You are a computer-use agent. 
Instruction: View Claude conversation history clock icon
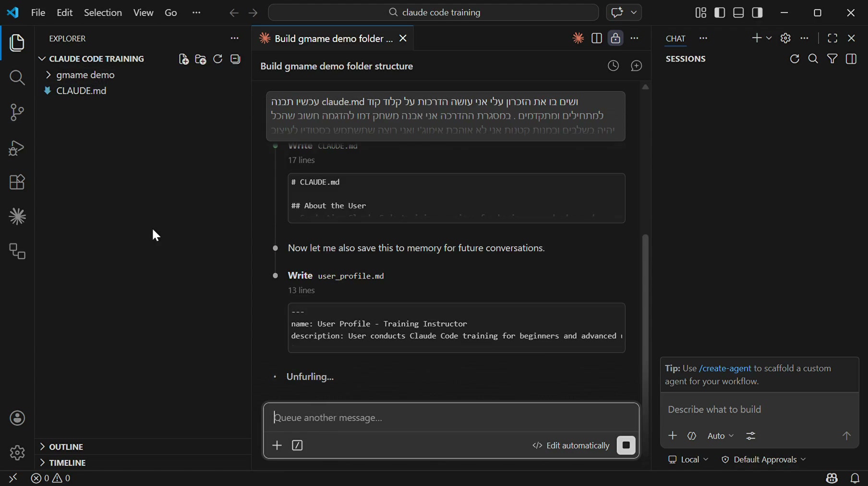(613, 66)
